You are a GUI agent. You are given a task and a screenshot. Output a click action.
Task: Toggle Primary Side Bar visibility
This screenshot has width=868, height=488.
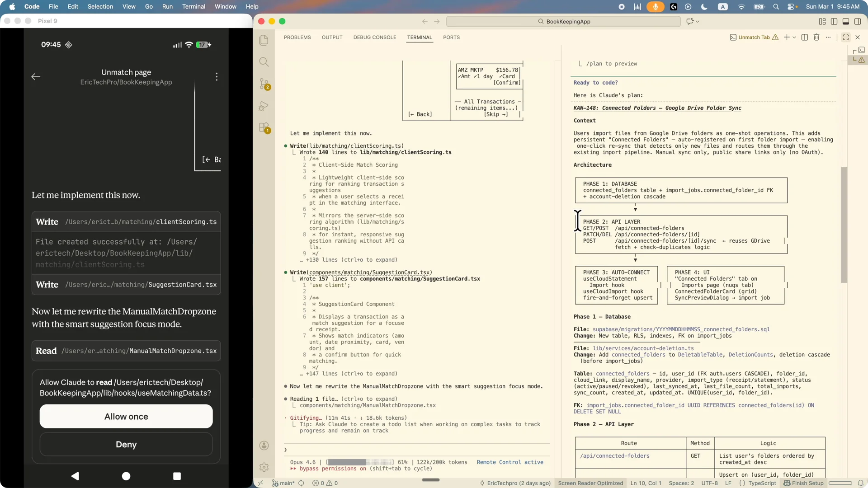834,21
